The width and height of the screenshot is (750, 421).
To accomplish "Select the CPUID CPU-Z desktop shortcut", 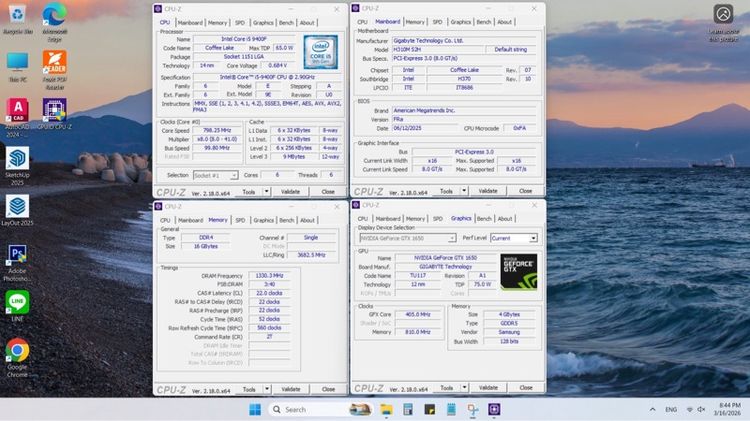I will pos(55,114).
